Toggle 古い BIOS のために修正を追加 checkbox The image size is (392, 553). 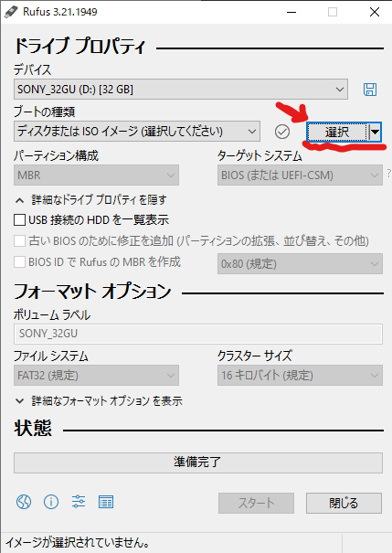[x=20, y=241]
